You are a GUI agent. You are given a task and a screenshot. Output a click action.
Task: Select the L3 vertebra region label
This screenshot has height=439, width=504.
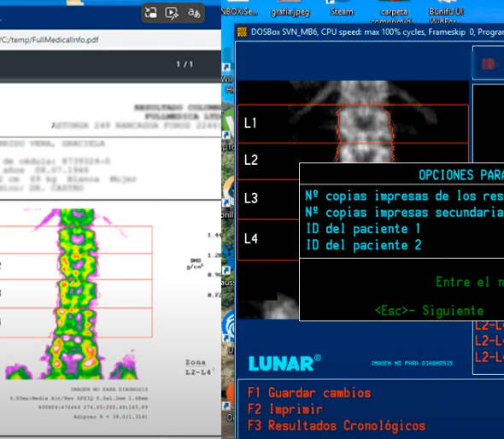[x=251, y=198]
